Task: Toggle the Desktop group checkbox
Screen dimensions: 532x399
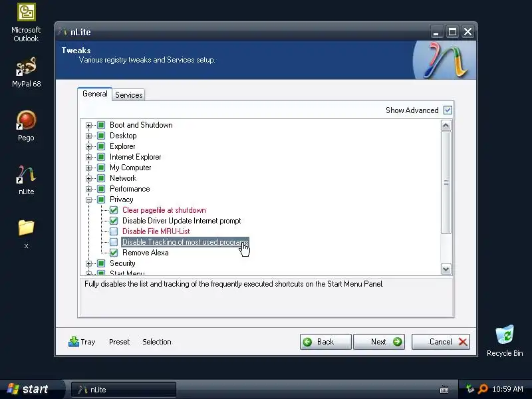Action: [x=101, y=136]
